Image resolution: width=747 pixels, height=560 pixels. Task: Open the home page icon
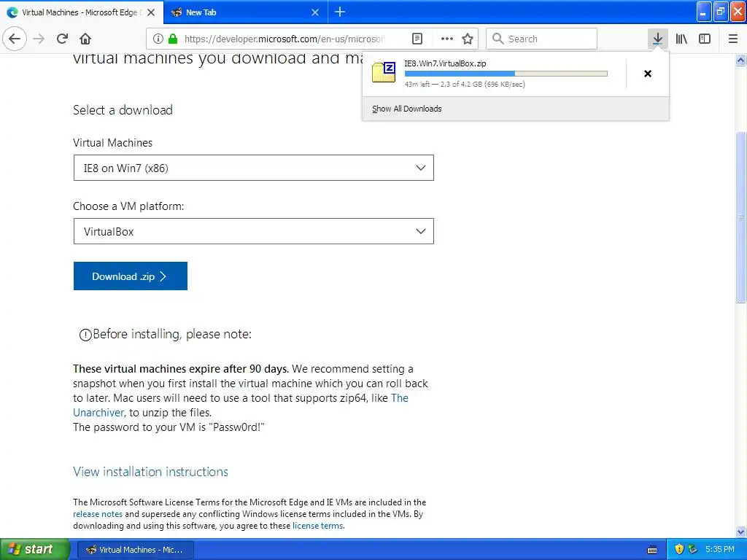click(85, 39)
